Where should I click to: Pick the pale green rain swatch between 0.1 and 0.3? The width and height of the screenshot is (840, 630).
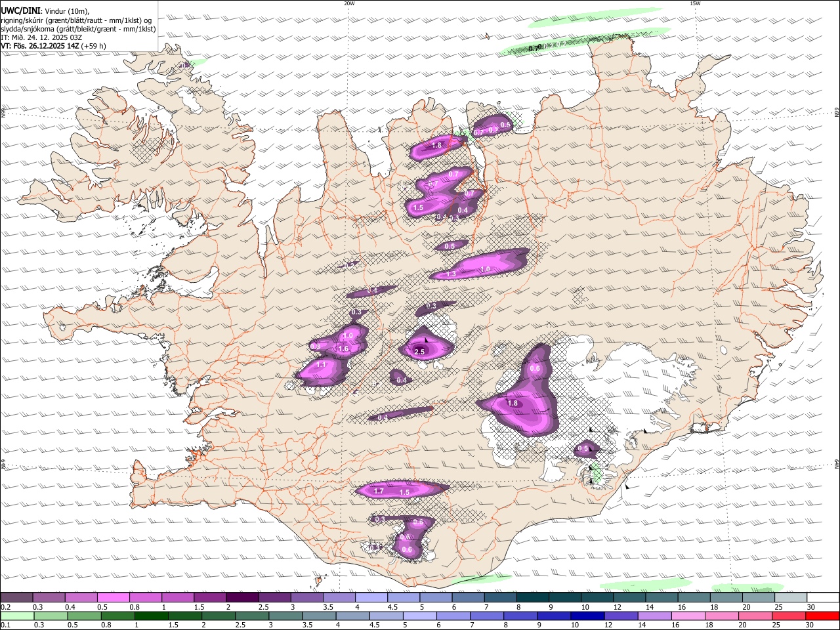17,616
